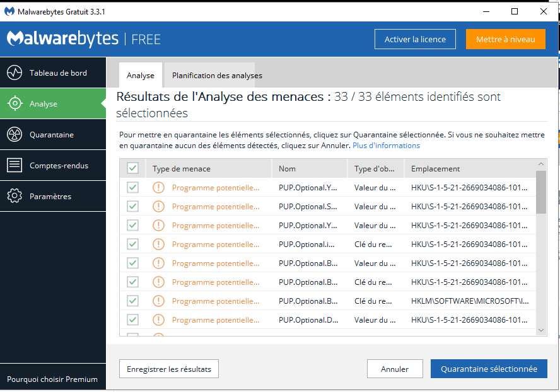This screenshot has width=560, height=392.
Task: Click the warning icon on the PUP.Optional.D row
Action: tap(158, 320)
